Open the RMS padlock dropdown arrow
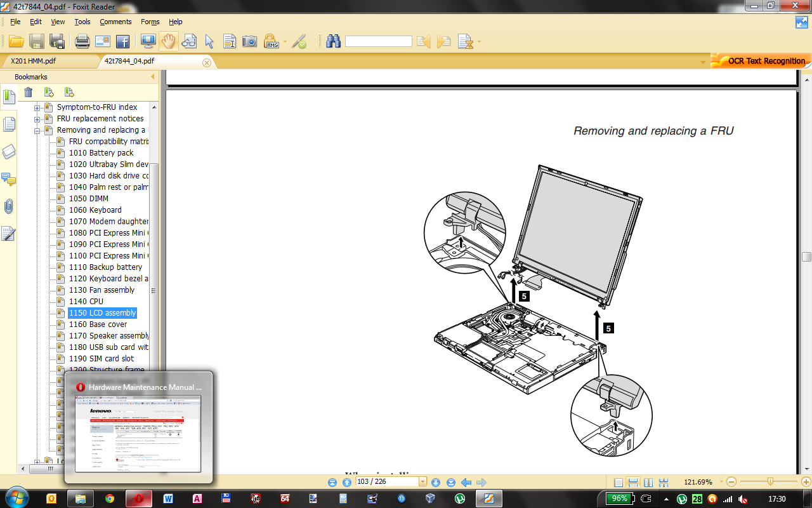The width and height of the screenshot is (812, 508). (285, 43)
